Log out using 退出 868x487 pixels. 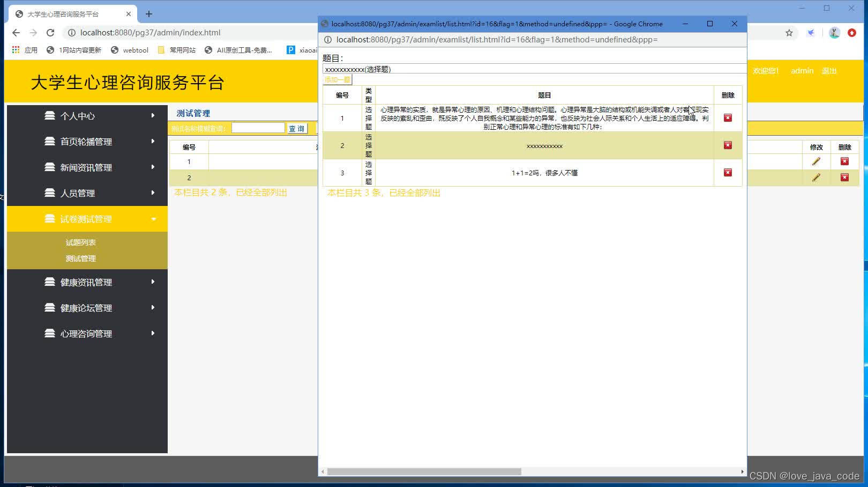829,71
